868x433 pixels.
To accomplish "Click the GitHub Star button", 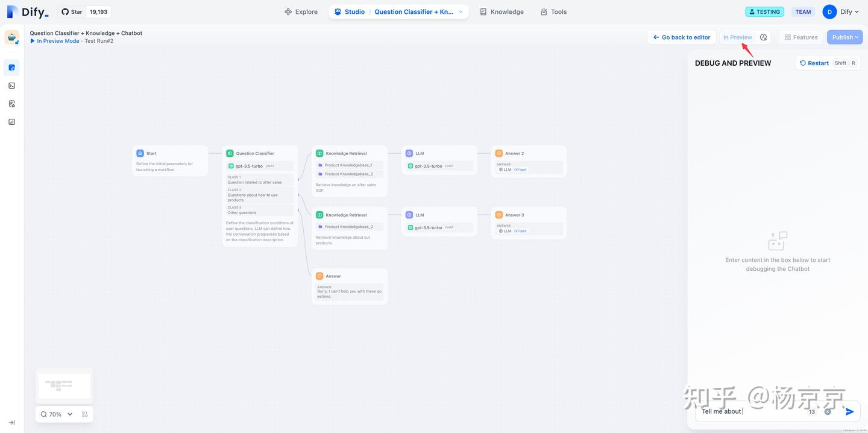I will point(72,11).
